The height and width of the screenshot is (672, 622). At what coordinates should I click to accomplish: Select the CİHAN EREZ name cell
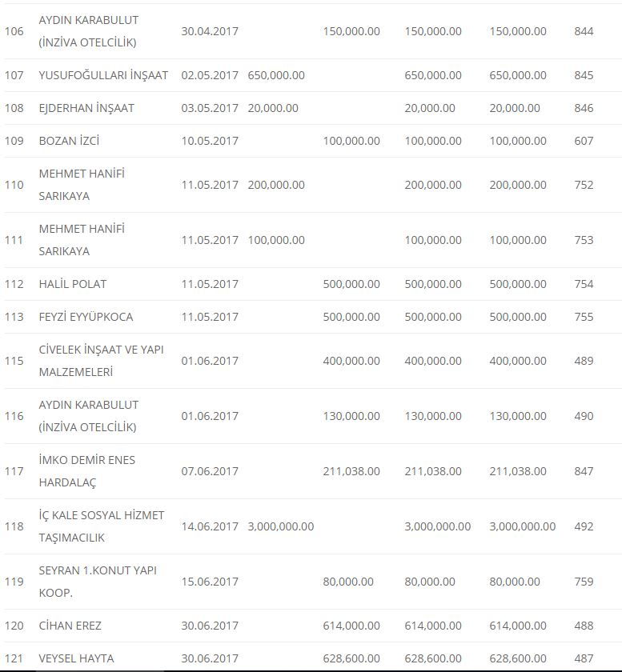[x=70, y=626]
